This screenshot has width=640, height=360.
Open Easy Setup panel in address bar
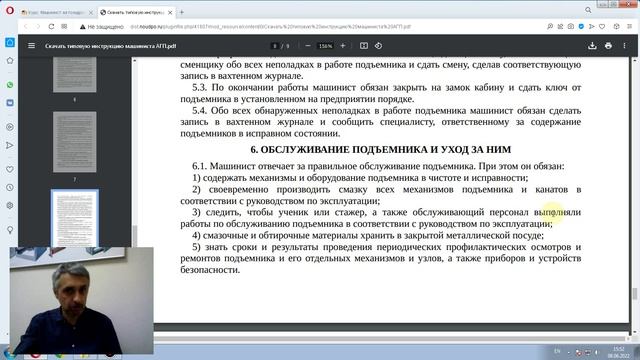click(x=629, y=27)
